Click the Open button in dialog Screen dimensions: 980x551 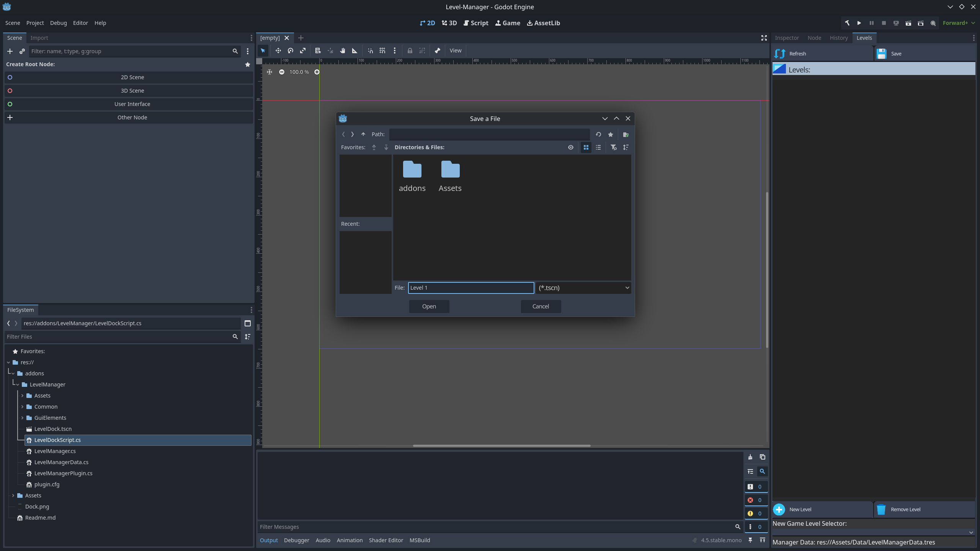429,306
